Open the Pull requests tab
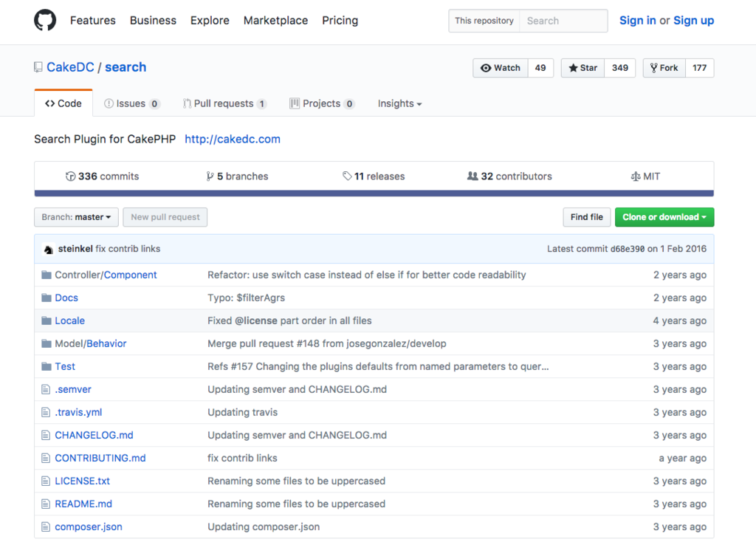This screenshot has width=756, height=542. coord(224,103)
